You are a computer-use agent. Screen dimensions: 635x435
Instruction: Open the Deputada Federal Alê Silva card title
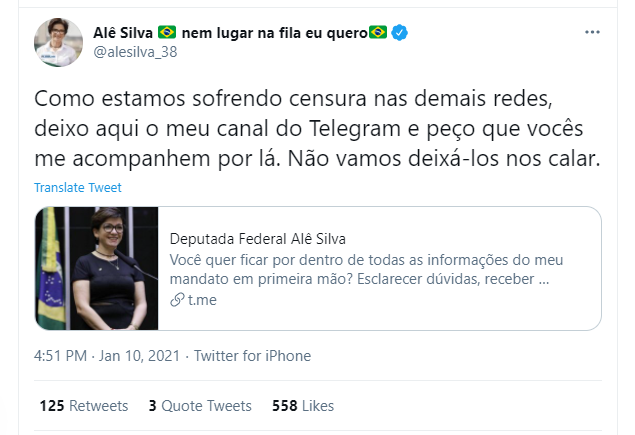pyautogui.click(x=258, y=239)
